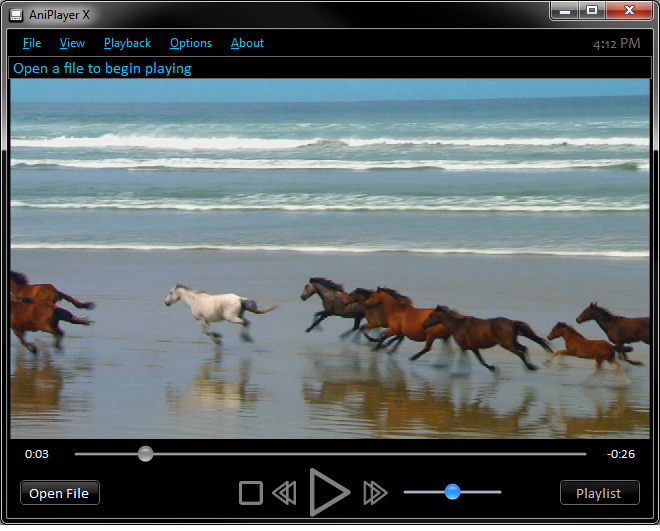Image resolution: width=660 pixels, height=531 pixels.
Task: Click the horses video display area
Action: [x=330, y=260]
